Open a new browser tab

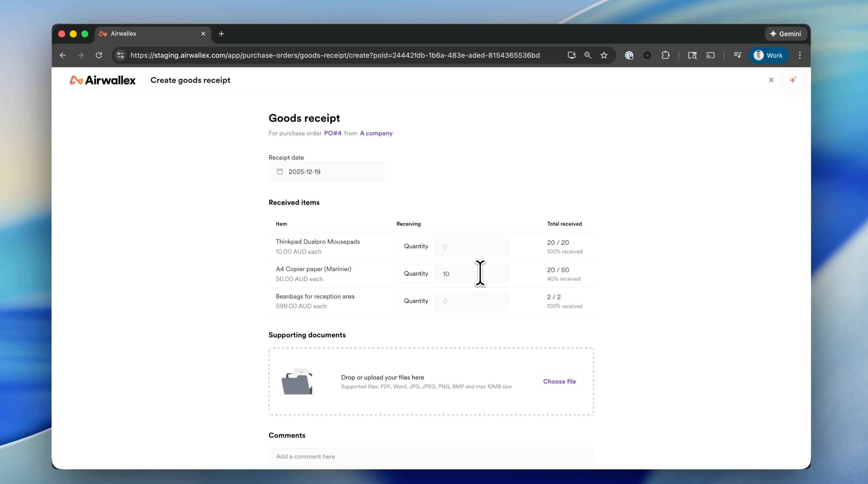[221, 34]
